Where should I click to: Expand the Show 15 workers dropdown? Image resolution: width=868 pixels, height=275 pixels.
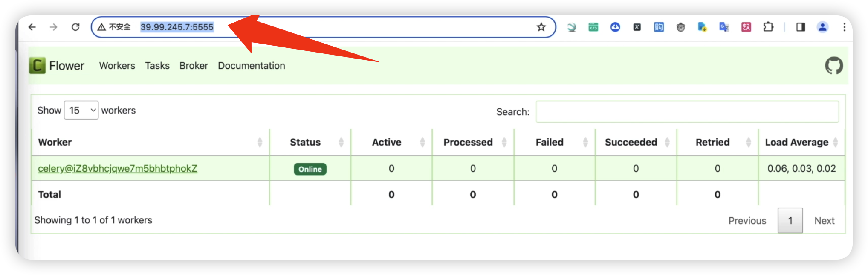tap(81, 111)
